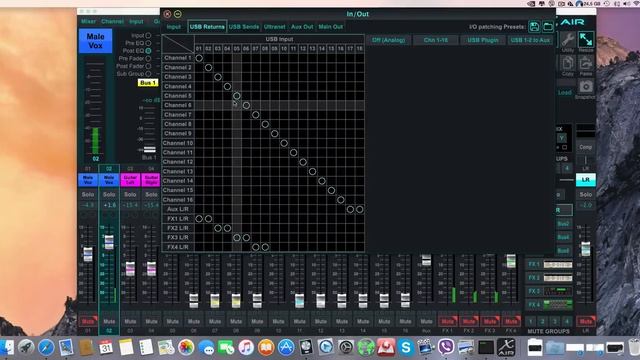Apply the Off (Analog) routing preset
The width and height of the screenshot is (640, 360).
point(389,40)
